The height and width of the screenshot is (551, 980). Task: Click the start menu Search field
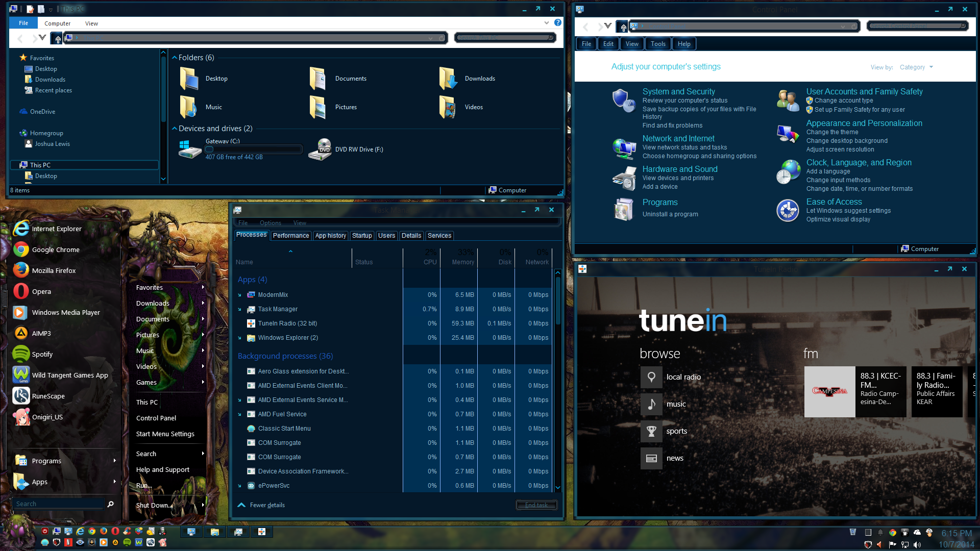pos(59,504)
